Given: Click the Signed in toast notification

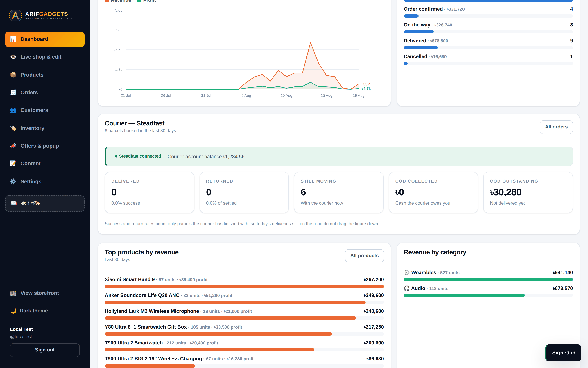Looking at the screenshot, I should 563,353.
